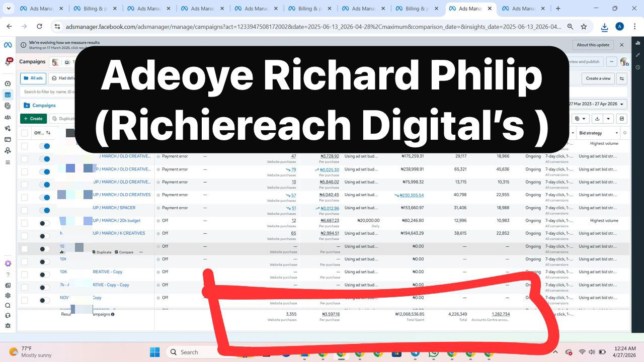Select the Campaigns table icon in sidebar
This screenshot has height=362, width=644.
(8, 95)
